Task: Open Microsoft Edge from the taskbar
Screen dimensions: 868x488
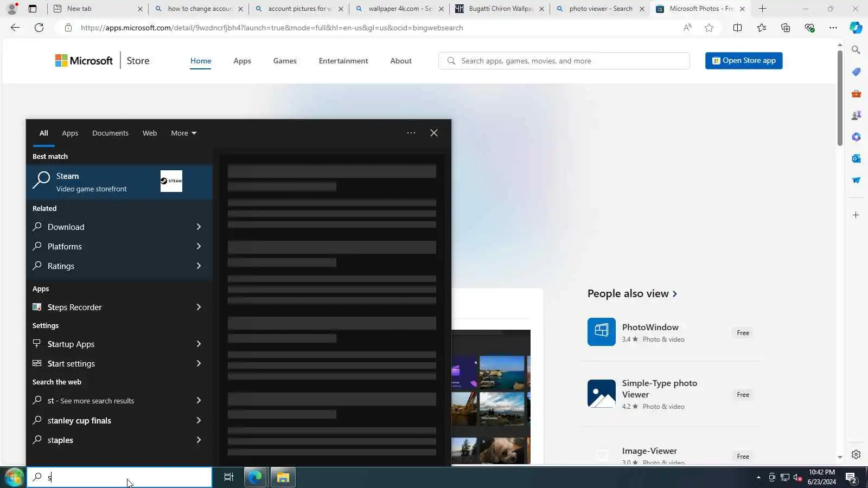Action: pyautogui.click(x=255, y=477)
